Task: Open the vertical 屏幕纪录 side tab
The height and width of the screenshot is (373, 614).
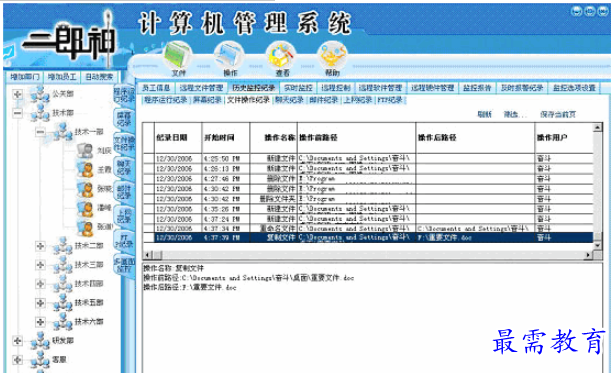Action: 124,119
